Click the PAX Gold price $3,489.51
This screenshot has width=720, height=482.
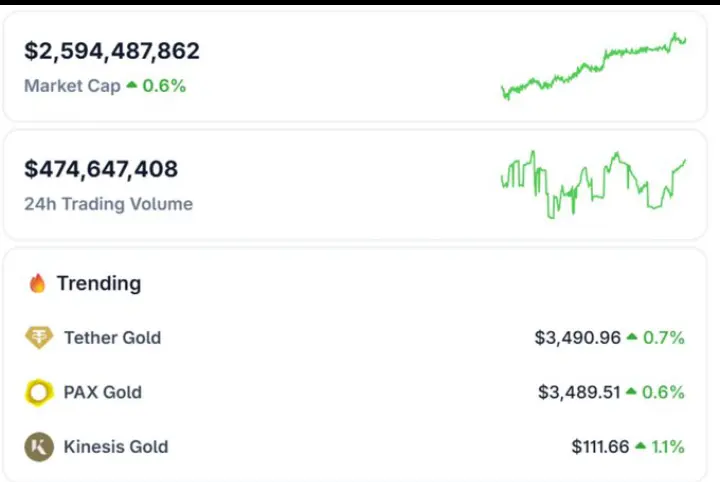pyautogui.click(x=579, y=393)
